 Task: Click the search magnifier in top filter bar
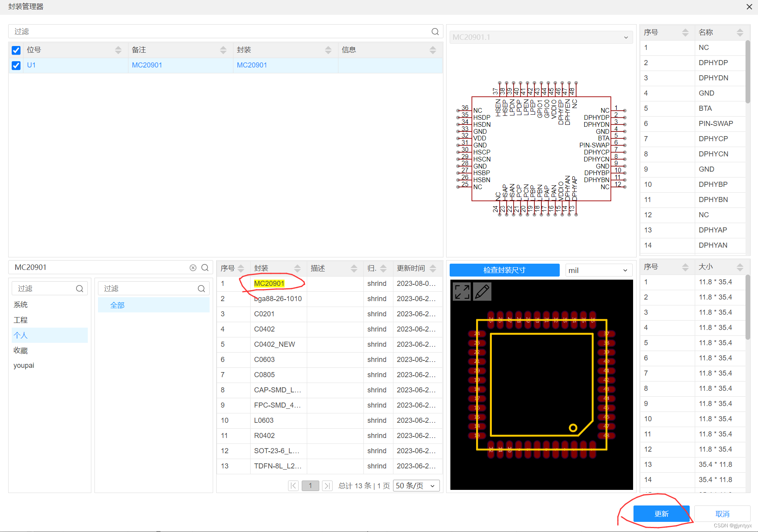(435, 32)
